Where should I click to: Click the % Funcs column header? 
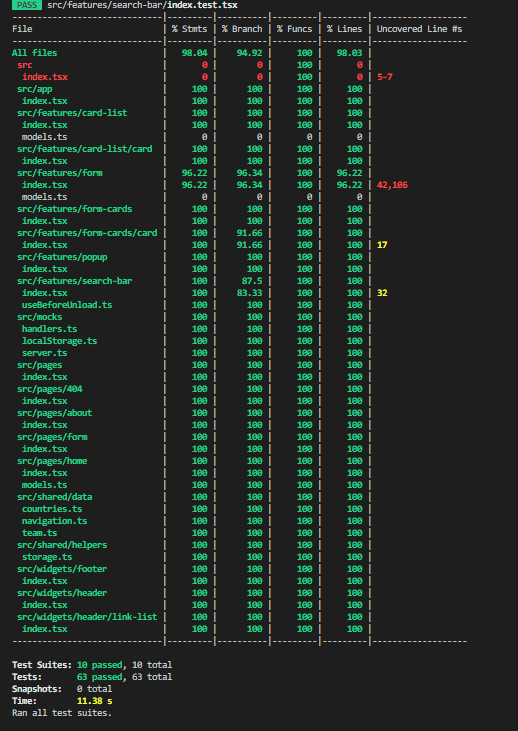point(295,29)
